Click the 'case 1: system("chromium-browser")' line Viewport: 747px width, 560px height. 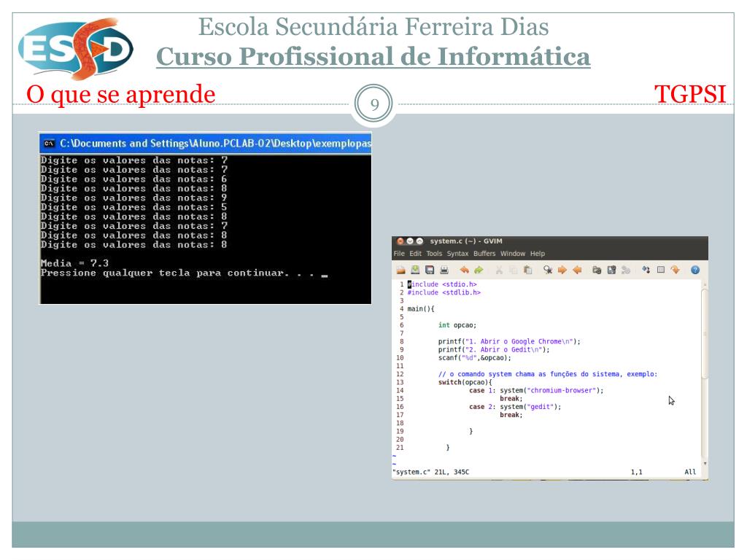[x=536, y=391]
